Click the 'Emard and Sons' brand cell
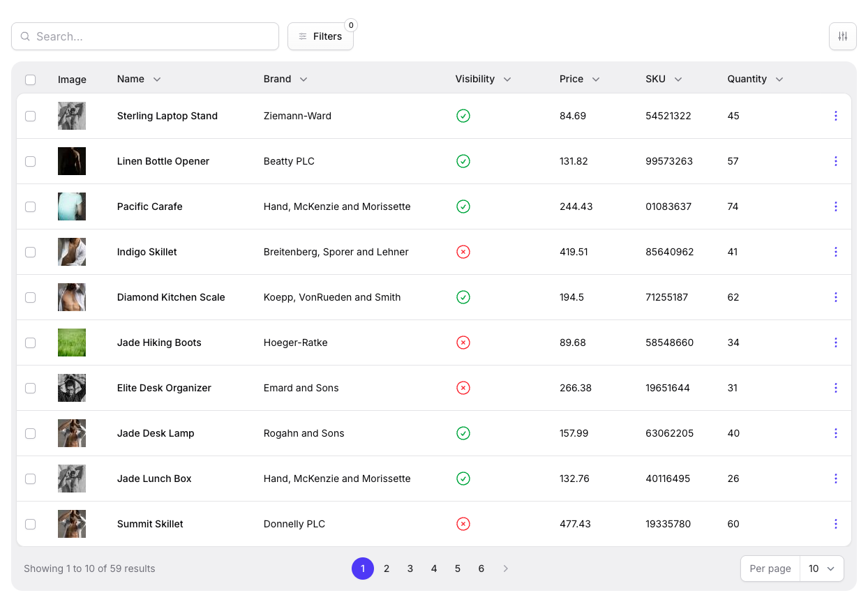The height and width of the screenshot is (602, 868). point(301,388)
